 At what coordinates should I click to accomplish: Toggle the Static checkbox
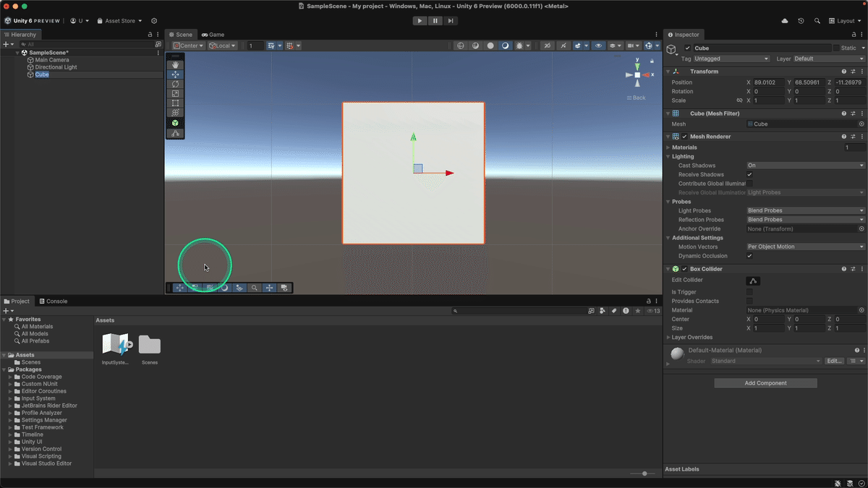[x=836, y=48]
